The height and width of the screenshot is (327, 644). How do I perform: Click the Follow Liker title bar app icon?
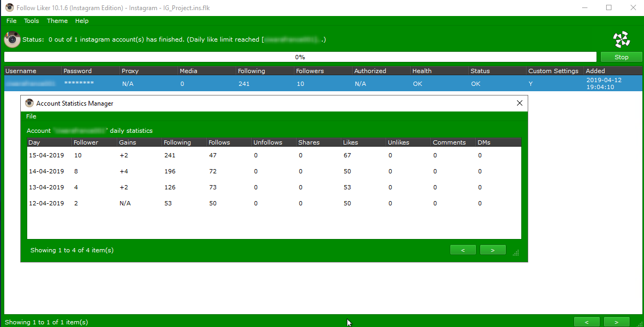tap(9, 8)
